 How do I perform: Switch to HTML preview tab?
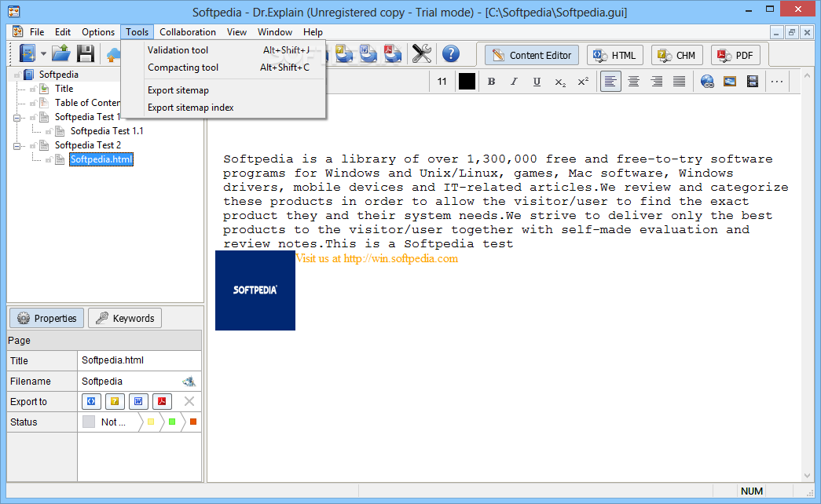tap(614, 55)
